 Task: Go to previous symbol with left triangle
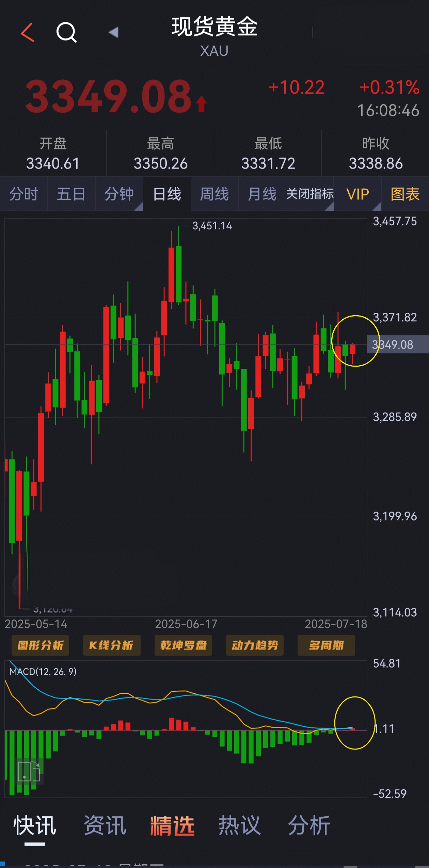[113, 33]
